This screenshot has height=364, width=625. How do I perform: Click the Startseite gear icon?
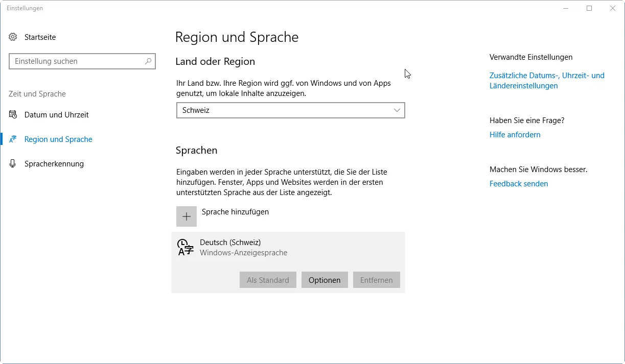click(13, 37)
